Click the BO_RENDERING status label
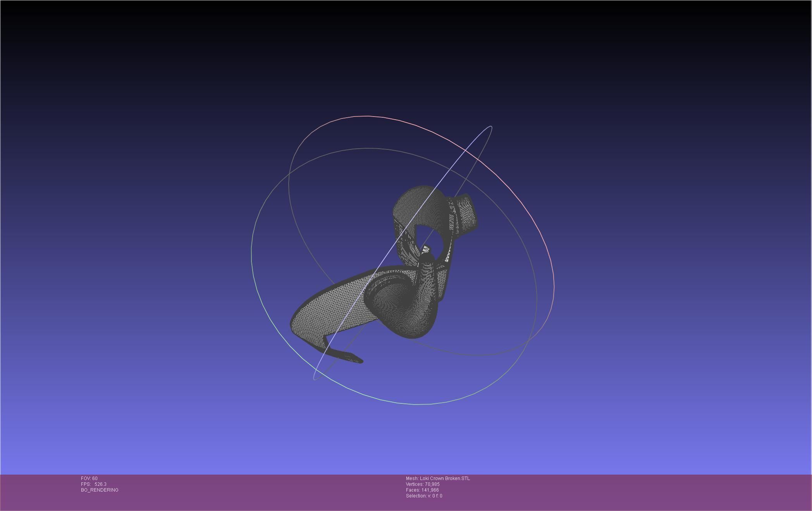The width and height of the screenshot is (812, 511). [x=100, y=490]
